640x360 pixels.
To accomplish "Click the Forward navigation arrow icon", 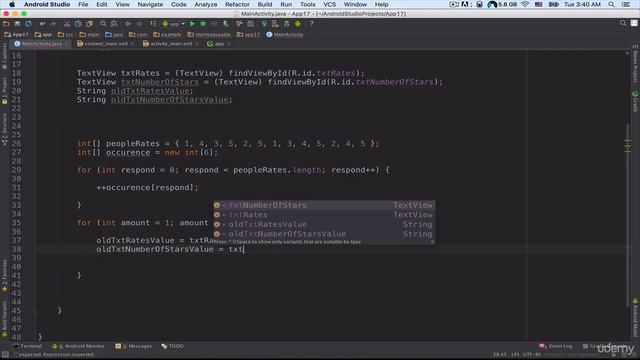I will (139, 24).
